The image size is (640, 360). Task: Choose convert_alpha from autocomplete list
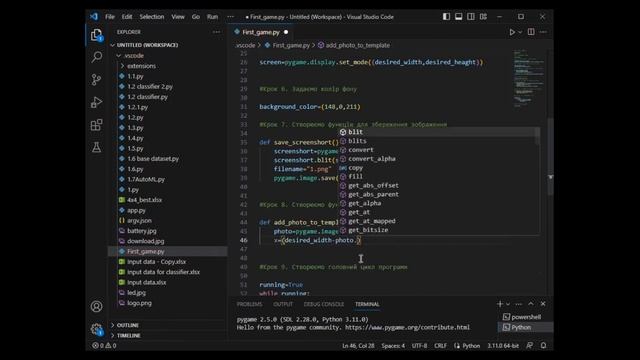coord(439,159)
